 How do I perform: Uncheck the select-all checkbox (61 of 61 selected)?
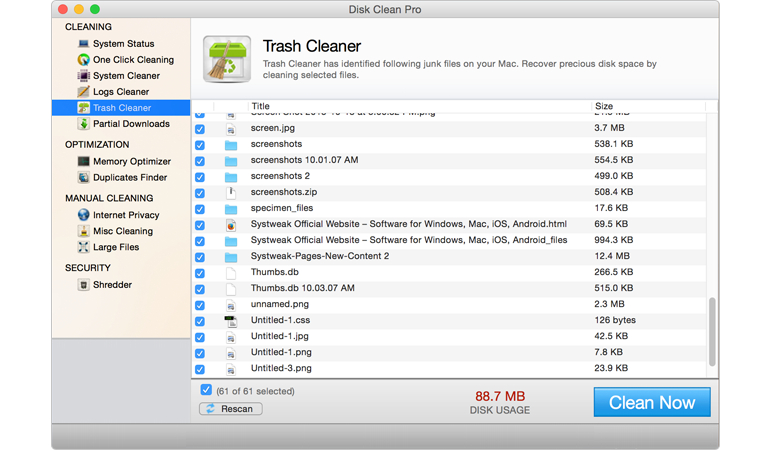(206, 391)
